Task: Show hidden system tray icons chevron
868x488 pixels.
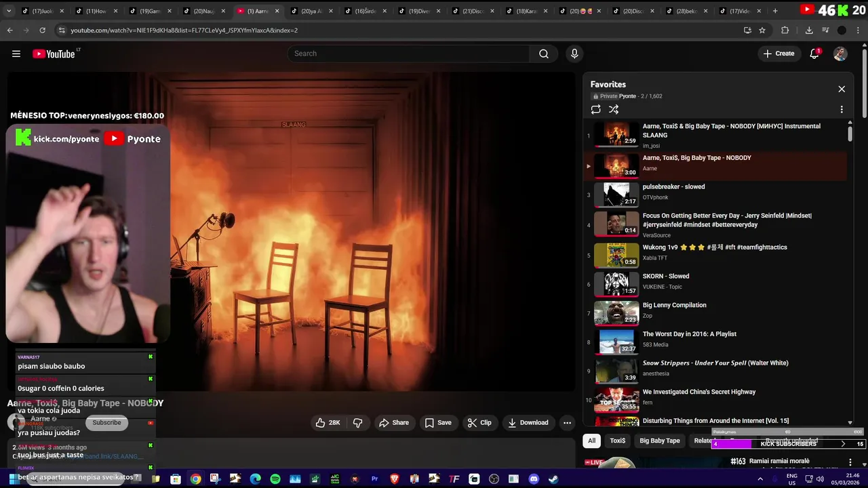Action: (760, 479)
